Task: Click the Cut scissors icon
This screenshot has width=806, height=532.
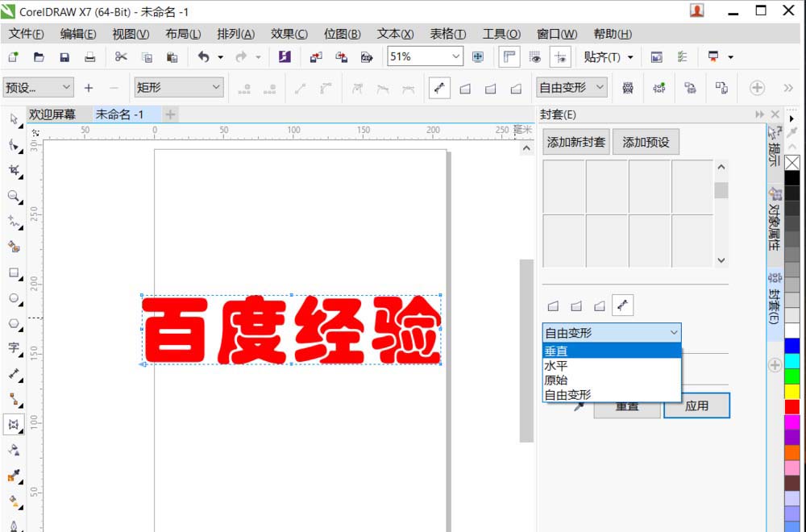Action: tap(121, 56)
